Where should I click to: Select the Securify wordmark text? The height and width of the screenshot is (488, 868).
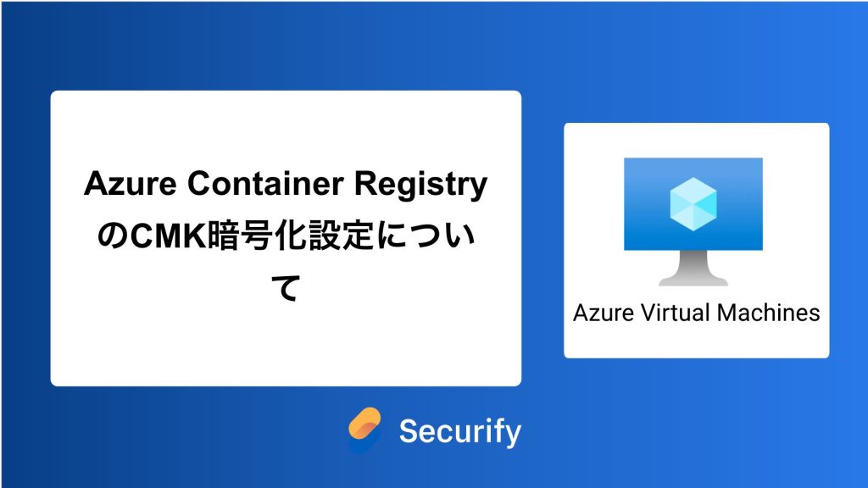point(459,432)
